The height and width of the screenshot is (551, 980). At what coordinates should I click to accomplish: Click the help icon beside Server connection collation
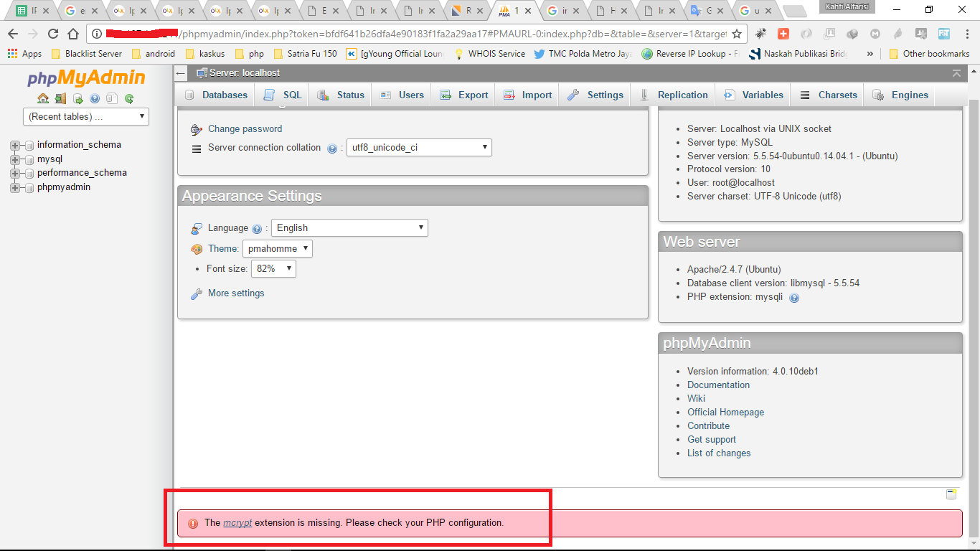331,148
